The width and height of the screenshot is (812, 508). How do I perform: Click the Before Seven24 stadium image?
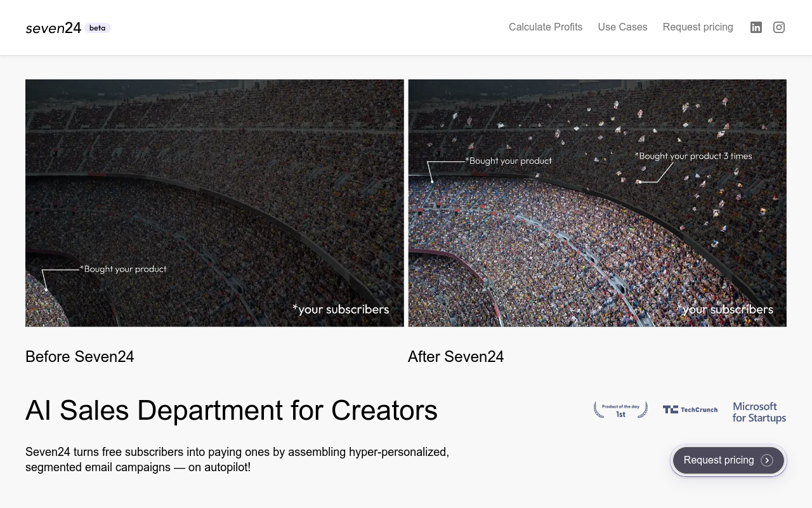pos(214,203)
